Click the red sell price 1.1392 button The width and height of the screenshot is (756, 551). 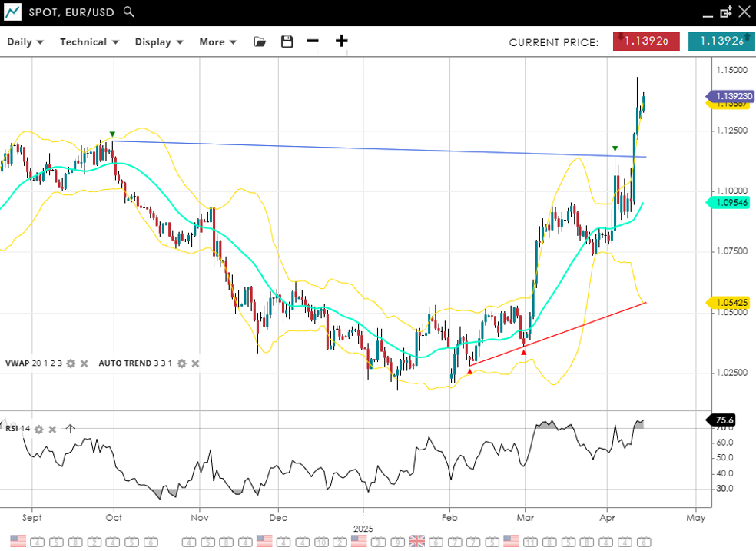click(x=645, y=41)
